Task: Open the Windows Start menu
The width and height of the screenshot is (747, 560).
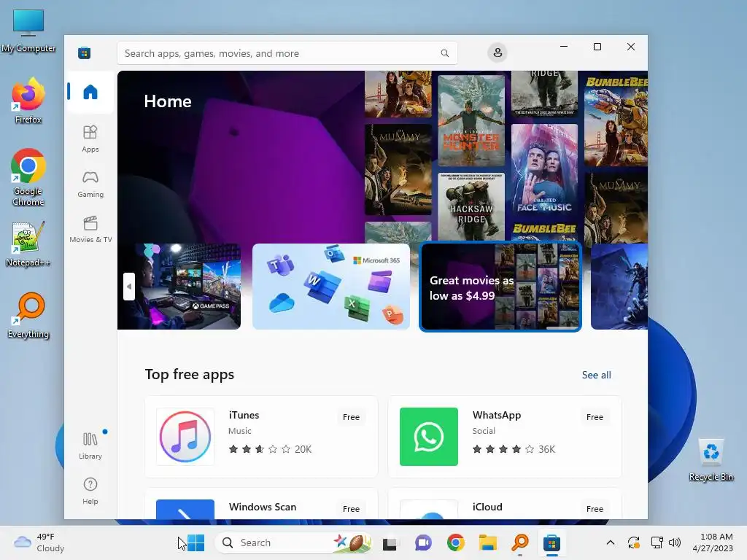Action: coord(196,542)
